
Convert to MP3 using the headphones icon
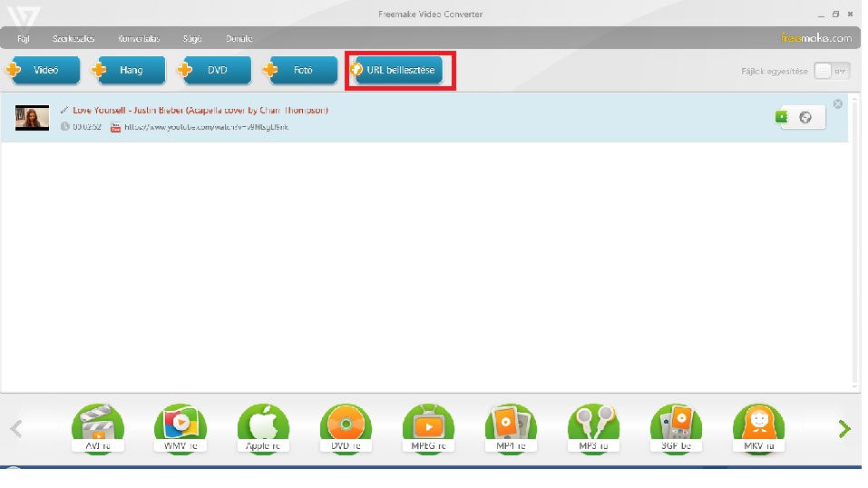pyautogui.click(x=593, y=429)
